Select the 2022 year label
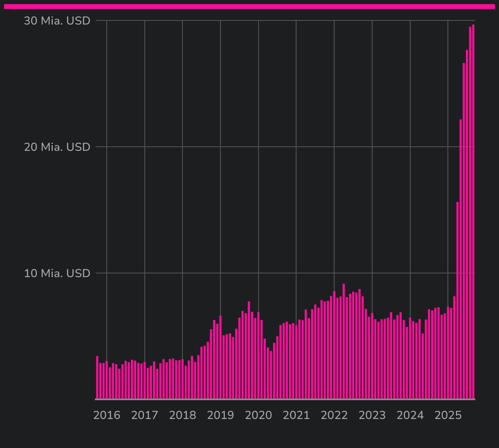499x448 pixels. tap(334, 415)
